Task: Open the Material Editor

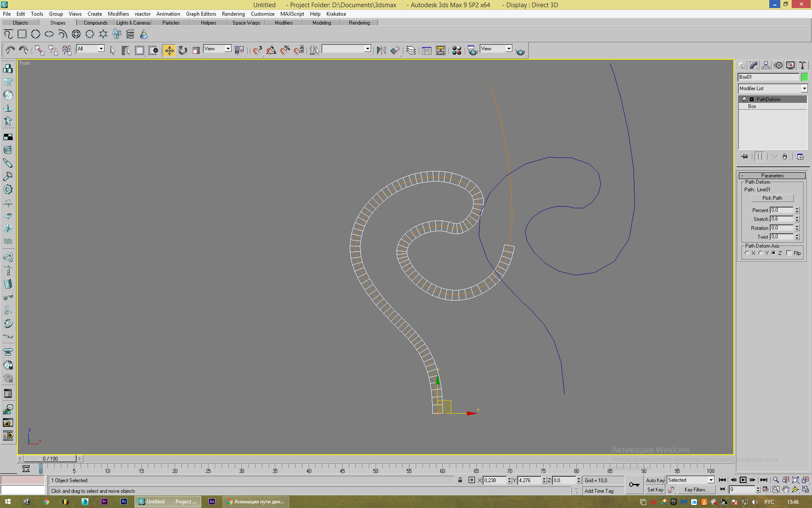Action: [x=456, y=50]
